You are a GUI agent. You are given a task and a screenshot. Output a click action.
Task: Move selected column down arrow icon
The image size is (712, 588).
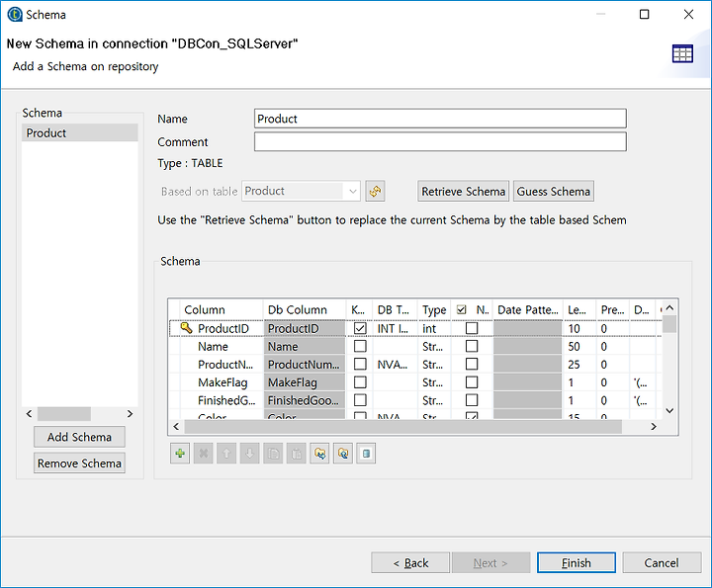tap(250, 454)
